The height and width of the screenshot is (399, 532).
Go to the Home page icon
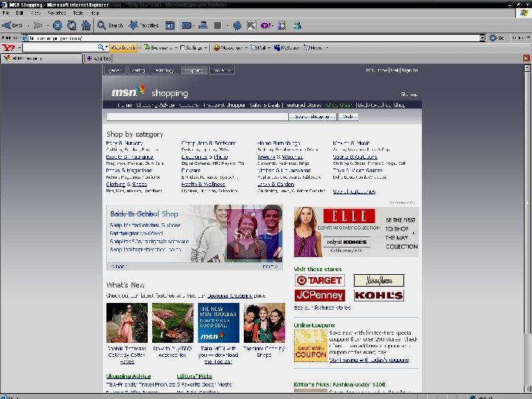tap(86, 25)
